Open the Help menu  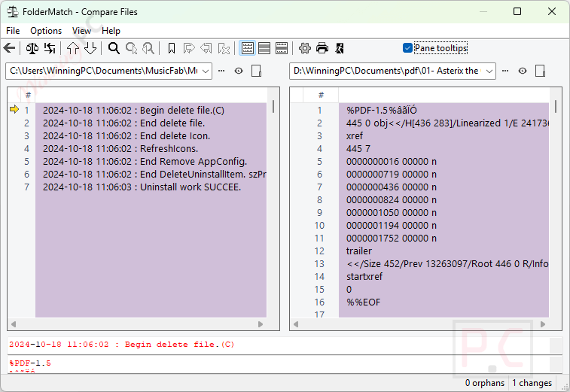[x=111, y=31]
